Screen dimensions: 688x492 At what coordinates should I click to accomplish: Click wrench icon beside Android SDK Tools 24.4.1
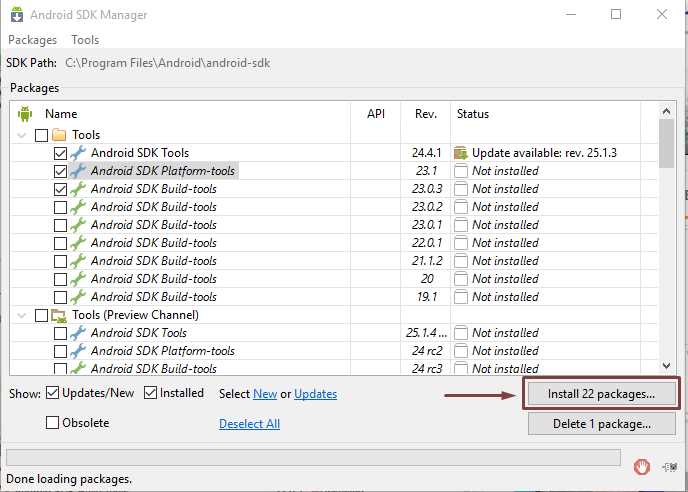click(x=78, y=153)
